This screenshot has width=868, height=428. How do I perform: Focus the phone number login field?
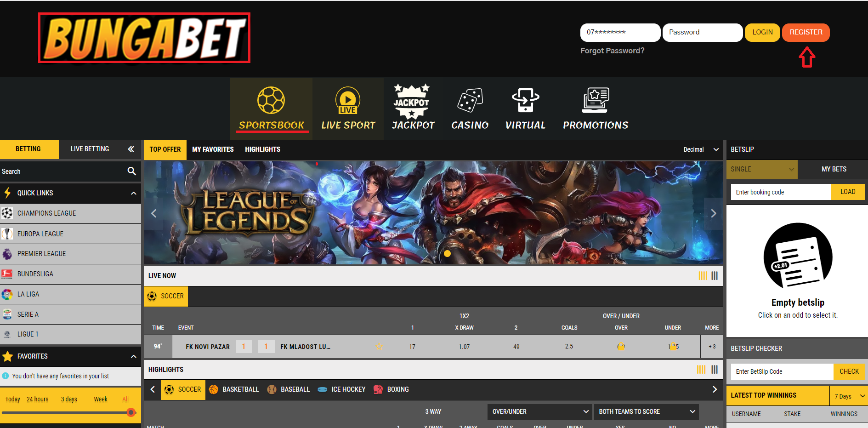pyautogui.click(x=620, y=32)
